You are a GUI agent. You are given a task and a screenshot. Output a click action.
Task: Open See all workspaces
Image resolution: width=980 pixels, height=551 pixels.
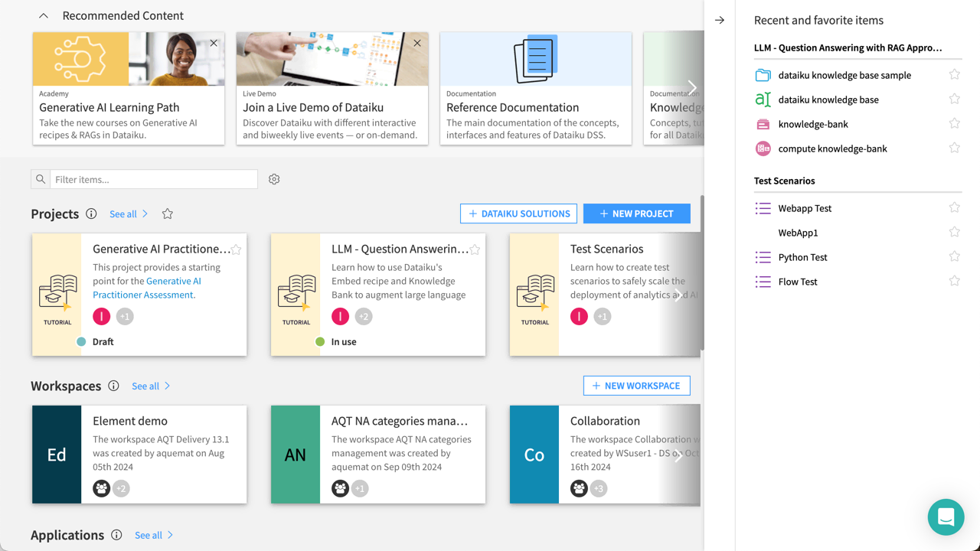tap(146, 386)
